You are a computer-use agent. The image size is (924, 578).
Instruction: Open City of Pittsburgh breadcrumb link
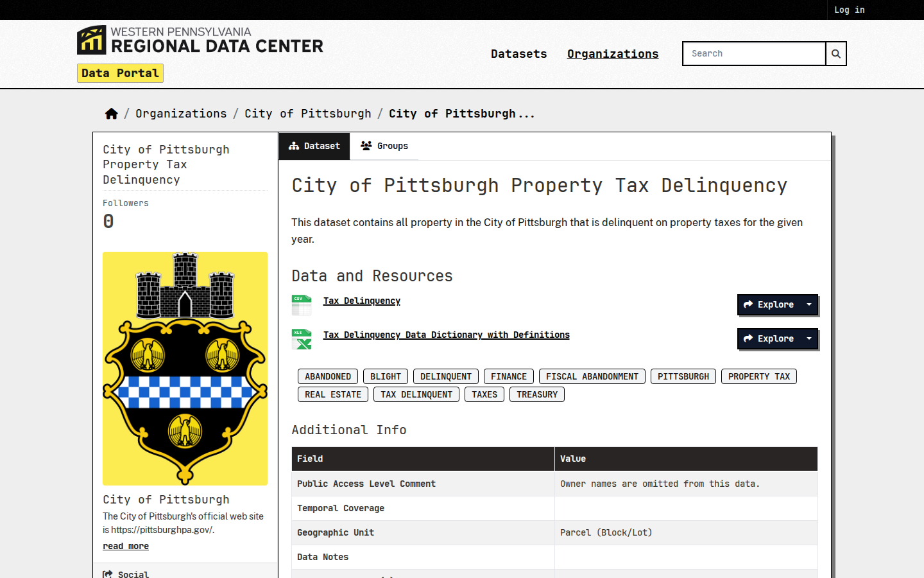click(308, 114)
